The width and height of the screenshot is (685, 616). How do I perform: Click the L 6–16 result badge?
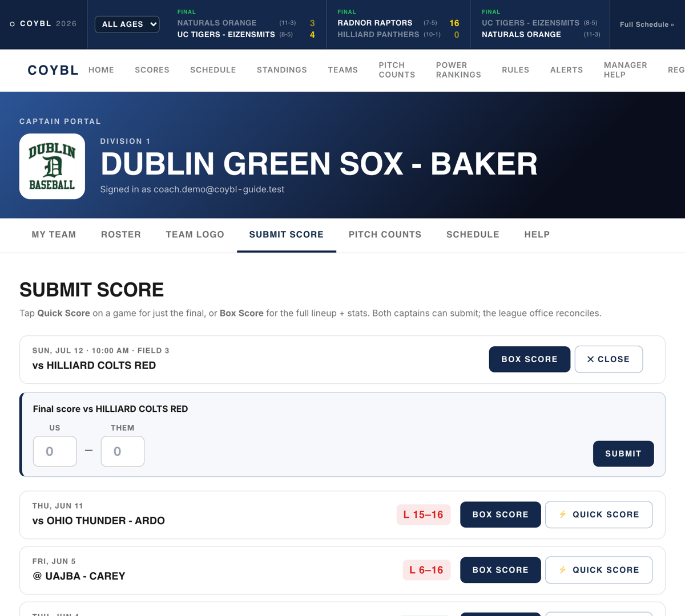point(426,570)
